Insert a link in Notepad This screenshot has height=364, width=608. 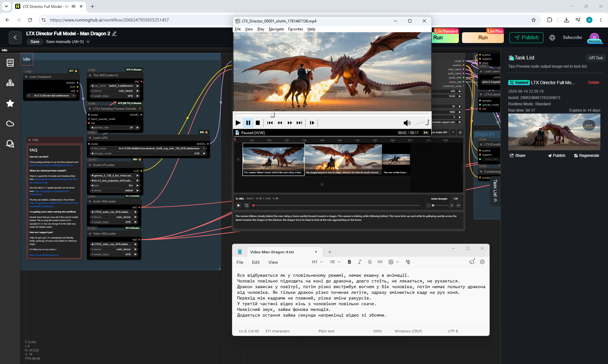[380, 262]
